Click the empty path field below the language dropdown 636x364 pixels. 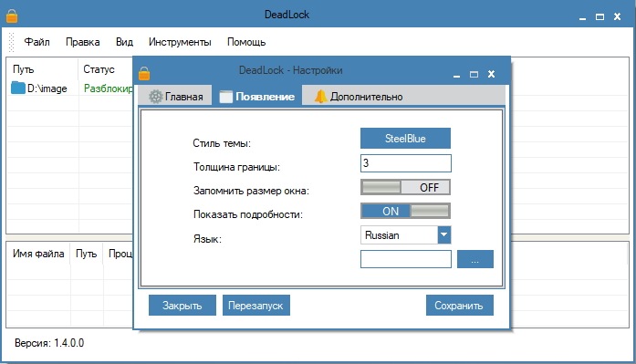pos(406,259)
